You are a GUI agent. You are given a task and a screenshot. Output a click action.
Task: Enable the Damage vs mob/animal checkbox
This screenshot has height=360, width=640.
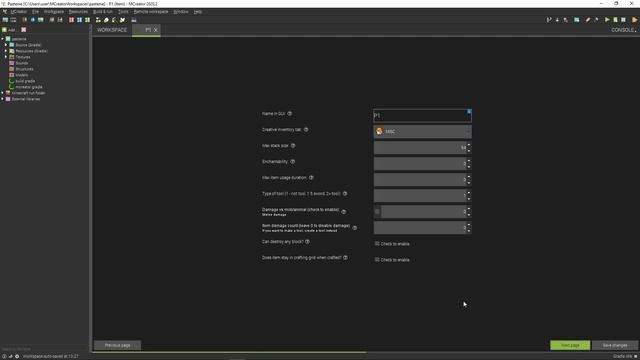pos(377,211)
